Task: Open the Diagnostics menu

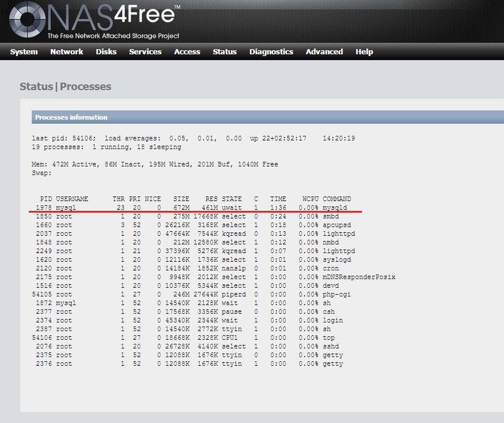Action: pyautogui.click(x=271, y=52)
